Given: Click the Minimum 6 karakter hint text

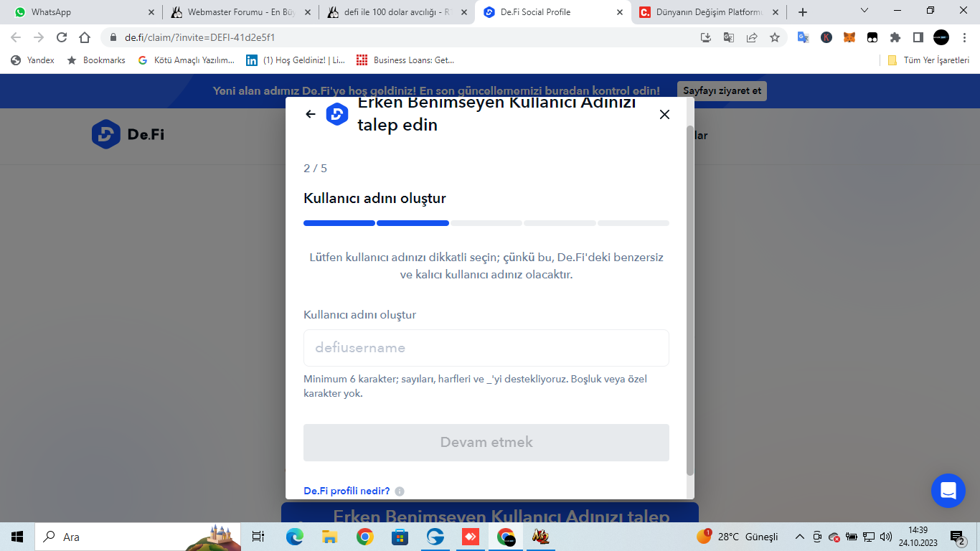Looking at the screenshot, I should coord(475,386).
